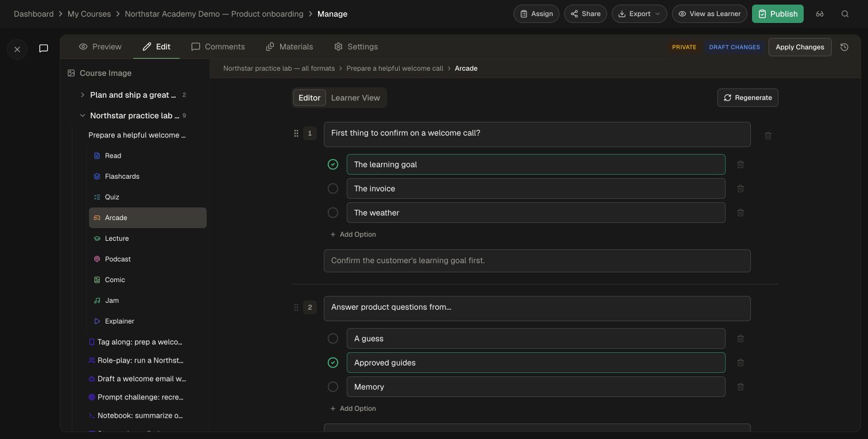The height and width of the screenshot is (439, 868).
Task: Select 'Prepare a helpful welcome…' tree row
Action: click(137, 135)
